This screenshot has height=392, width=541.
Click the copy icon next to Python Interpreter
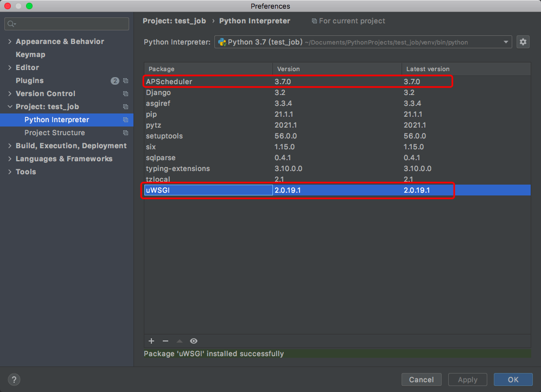(x=125, y=119)
